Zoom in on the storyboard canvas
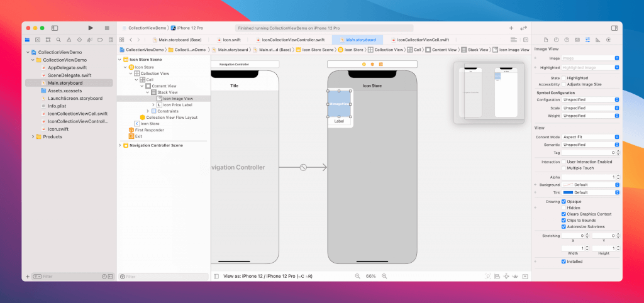 pyautogui.click(x=384, y=276)
